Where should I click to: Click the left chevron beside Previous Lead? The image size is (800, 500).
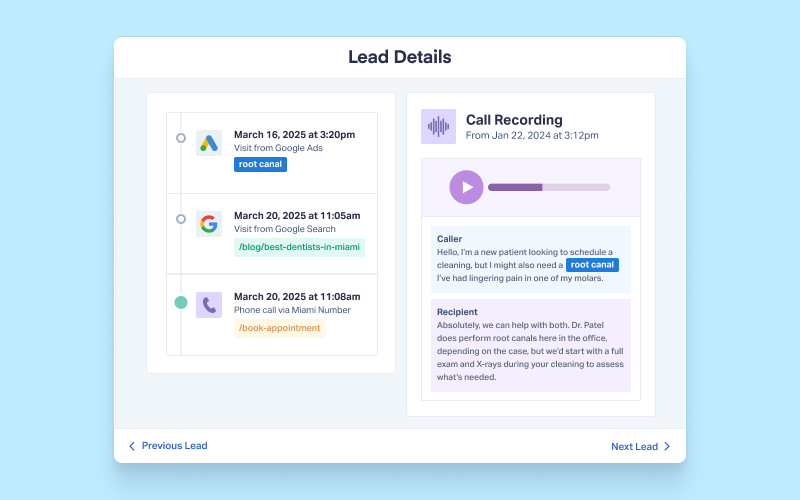[132, 446]
